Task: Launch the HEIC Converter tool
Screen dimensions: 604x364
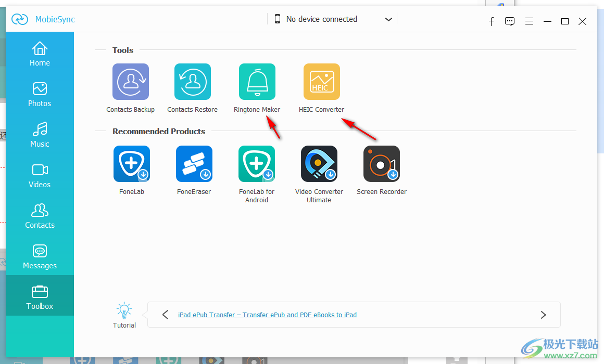Action: 322,82
